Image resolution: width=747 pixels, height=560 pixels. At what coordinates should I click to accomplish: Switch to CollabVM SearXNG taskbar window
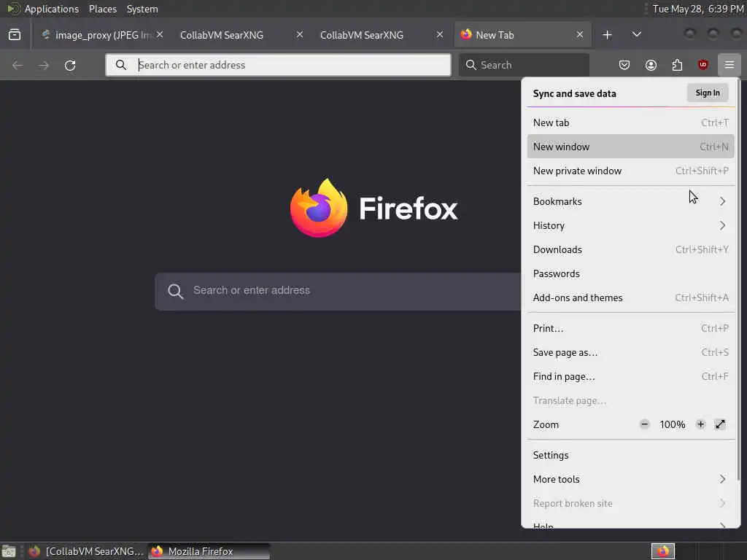86,551
